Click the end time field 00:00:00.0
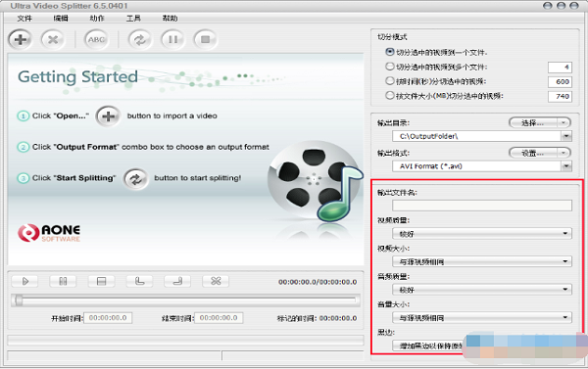This screenshot has width=588, height=369. click(219, 318)
